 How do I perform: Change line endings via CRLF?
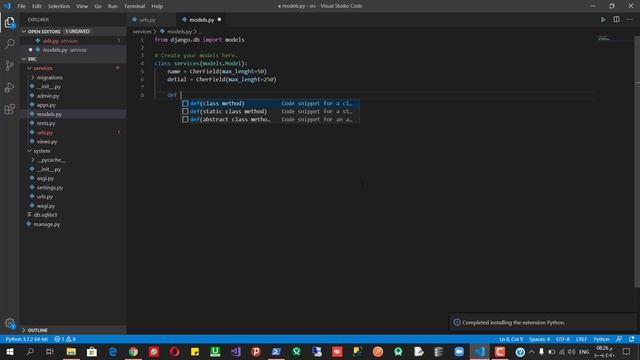581,339
